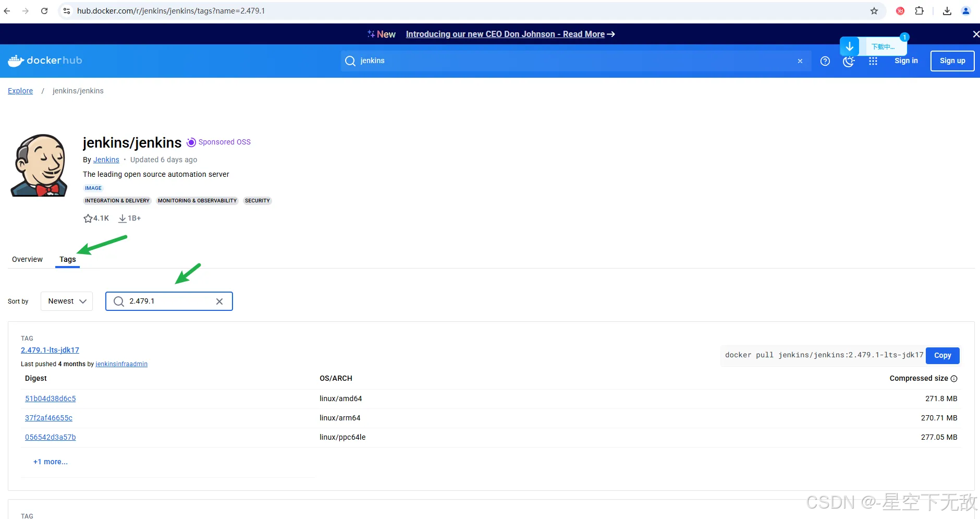This screenshot has width=980, height=519.
Task: Focus the header jenkins search field
Action: click(576, 61)
